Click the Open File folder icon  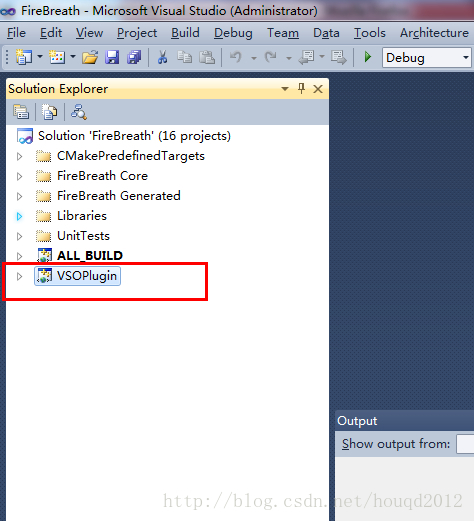[90, 57]
